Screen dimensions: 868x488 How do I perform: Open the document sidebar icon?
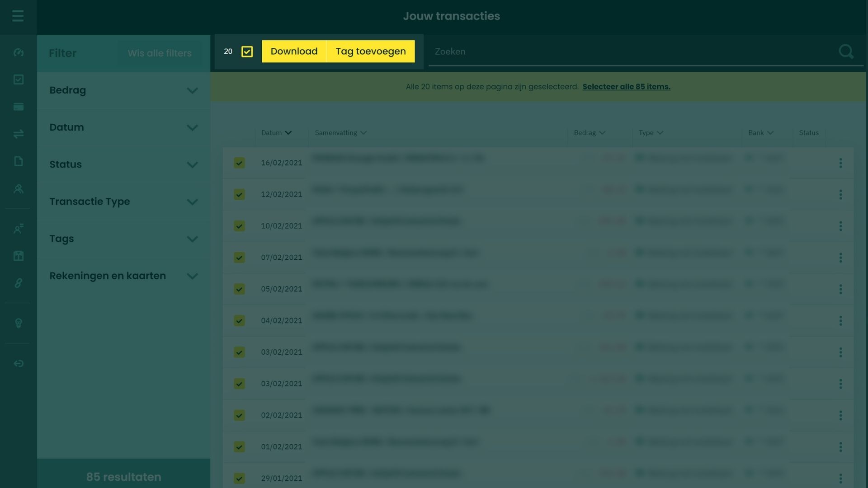[18, 161]
